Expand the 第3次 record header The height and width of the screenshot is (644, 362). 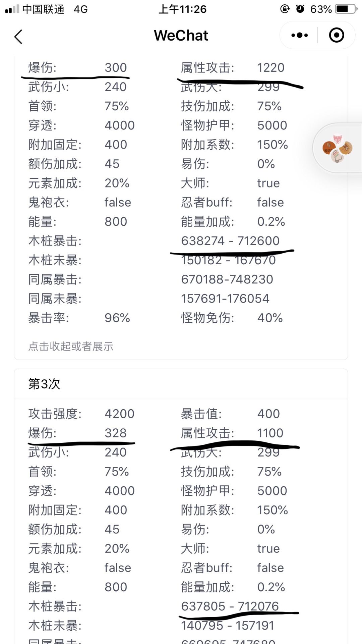tap(44, 384)
